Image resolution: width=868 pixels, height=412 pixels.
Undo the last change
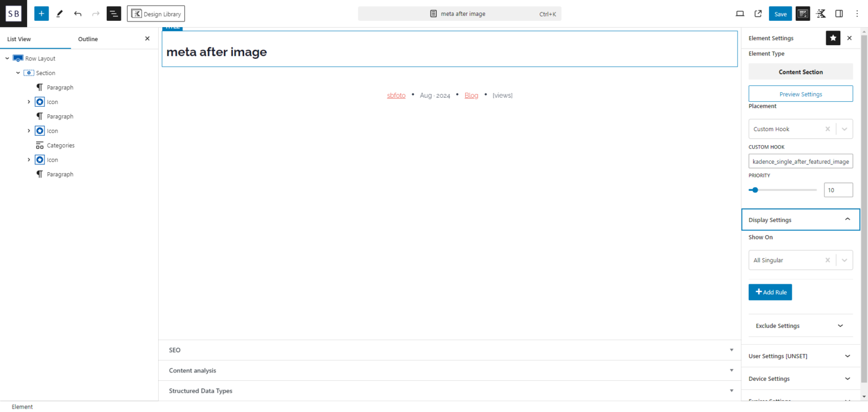pyautogui.click(x=77, y=14)
